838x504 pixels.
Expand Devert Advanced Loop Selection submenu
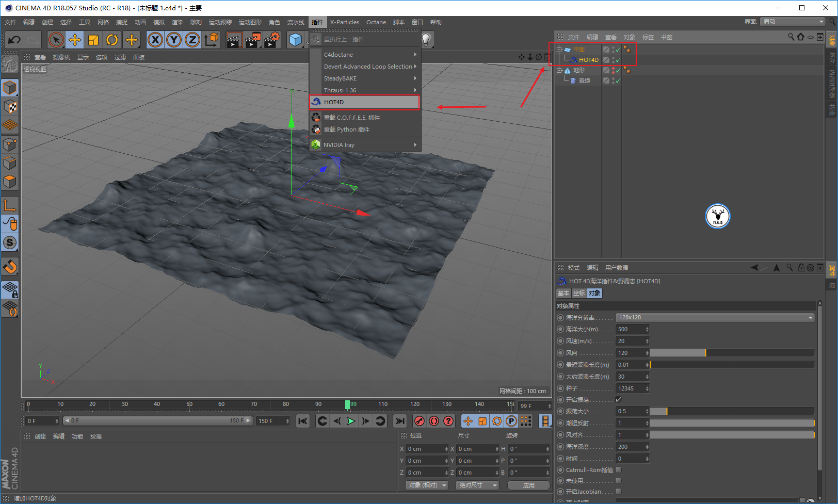365,67
